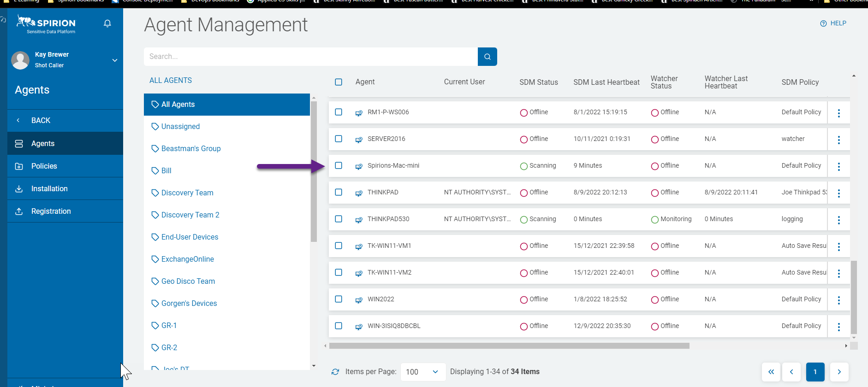Select the Discovery Team agent group
This screenshot has width=868, height=387.
coord(187,193)
